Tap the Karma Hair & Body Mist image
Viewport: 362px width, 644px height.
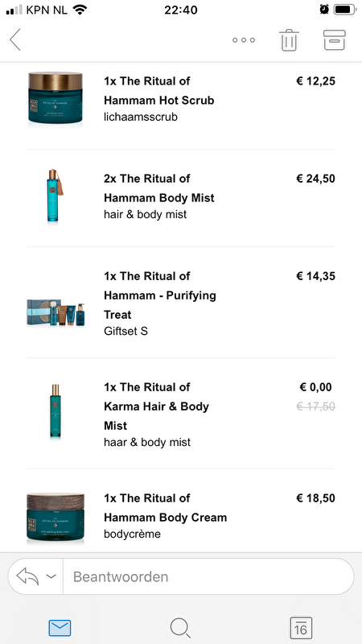tap(56, 412)
